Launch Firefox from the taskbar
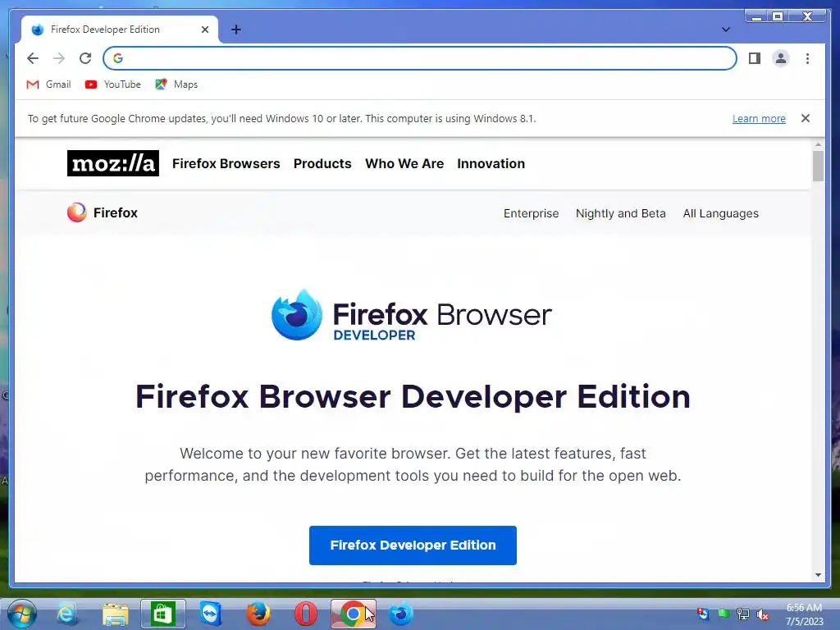The image size is (840, 630). pyautogui.click(x=258, y=614)
